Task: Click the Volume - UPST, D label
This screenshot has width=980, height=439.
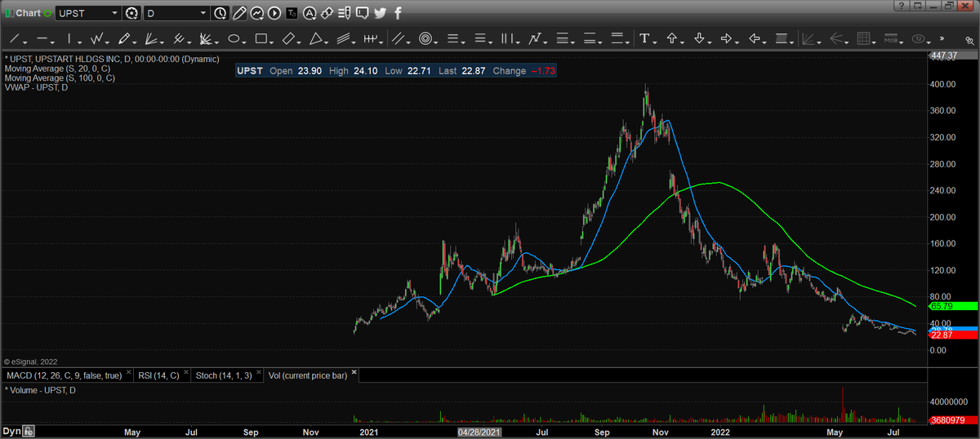Action: pyautogui.click(x=40, y=391)
